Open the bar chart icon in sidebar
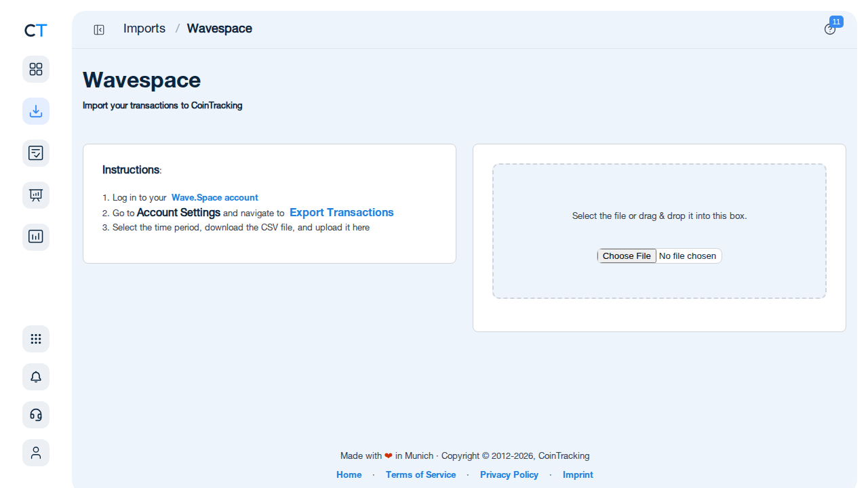The width and height of the screenshot is (868, 488). click(x=36, y=237)
